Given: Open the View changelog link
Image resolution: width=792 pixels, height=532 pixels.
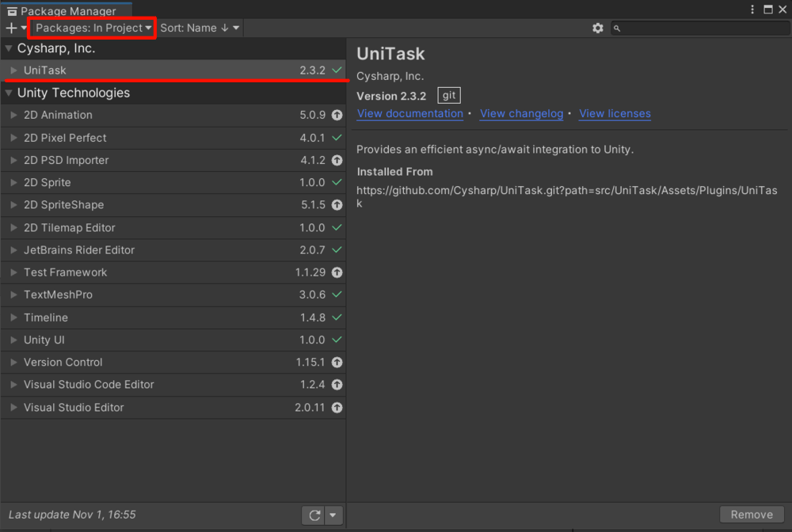Looking at the screenshot, I should (x=521, y=113).
